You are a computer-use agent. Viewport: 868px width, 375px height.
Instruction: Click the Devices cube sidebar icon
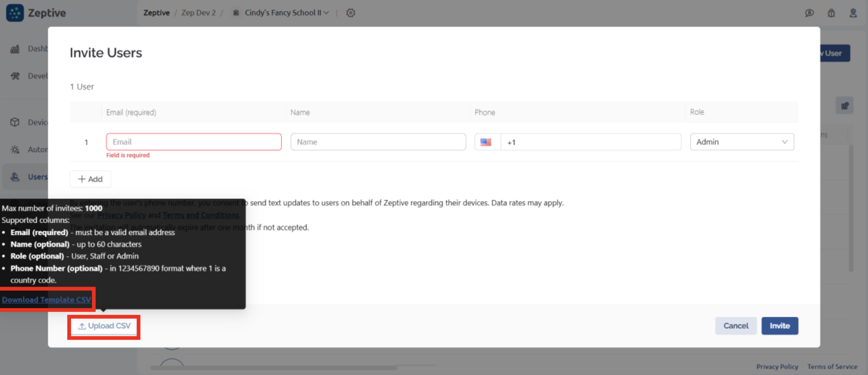[x=15, y=122]
